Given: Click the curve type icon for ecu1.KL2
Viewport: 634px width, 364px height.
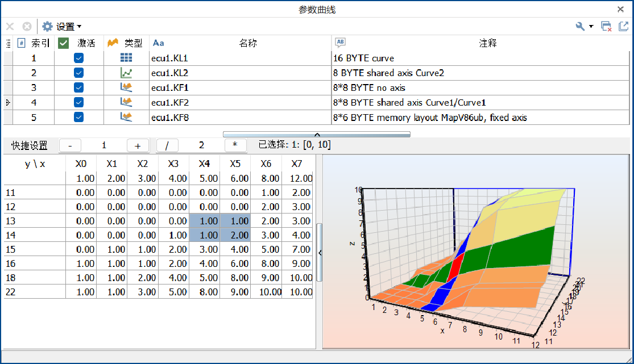Looking at the screenshot, I should 126,73.
